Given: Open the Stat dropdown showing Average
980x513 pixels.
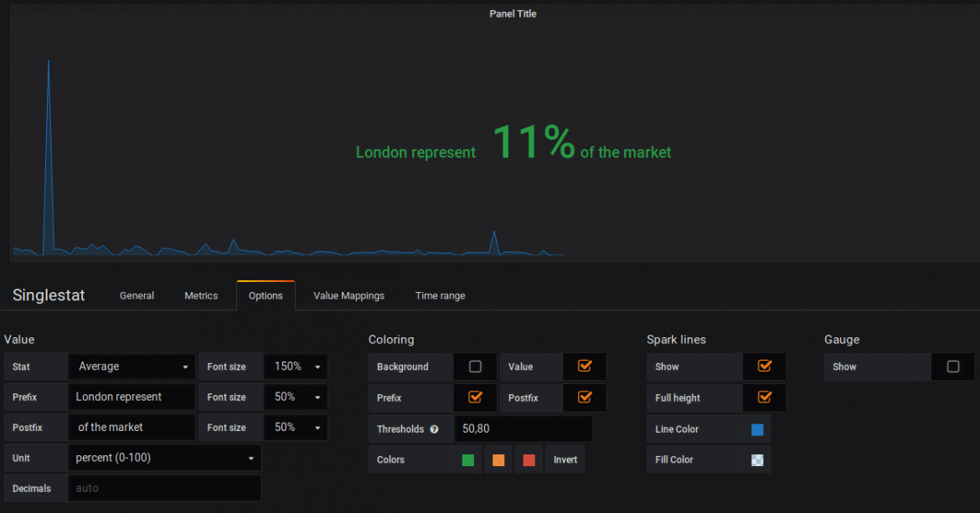Looking at the screenshot, I should click(132, 366).
